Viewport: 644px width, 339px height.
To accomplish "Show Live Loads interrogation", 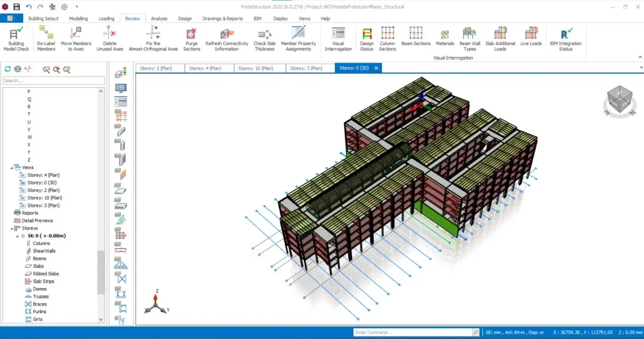I will (531, 37).
